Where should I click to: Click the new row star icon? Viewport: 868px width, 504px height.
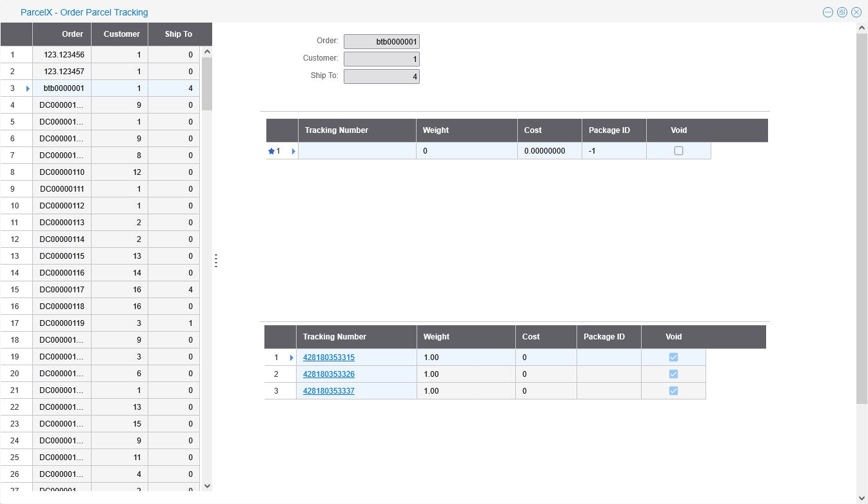271,151
